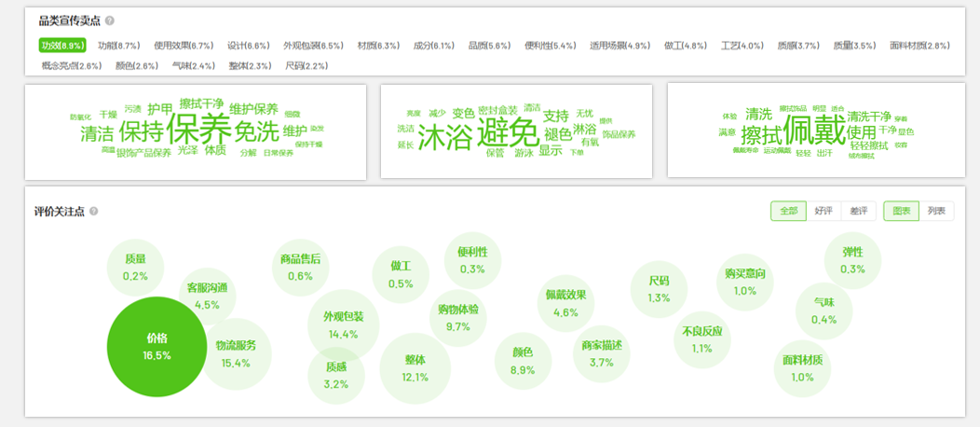980x427 pixels.
Task: Select the 外观包装 14.4% bubble
Action: pyautogui.click(x=343, y=324)
